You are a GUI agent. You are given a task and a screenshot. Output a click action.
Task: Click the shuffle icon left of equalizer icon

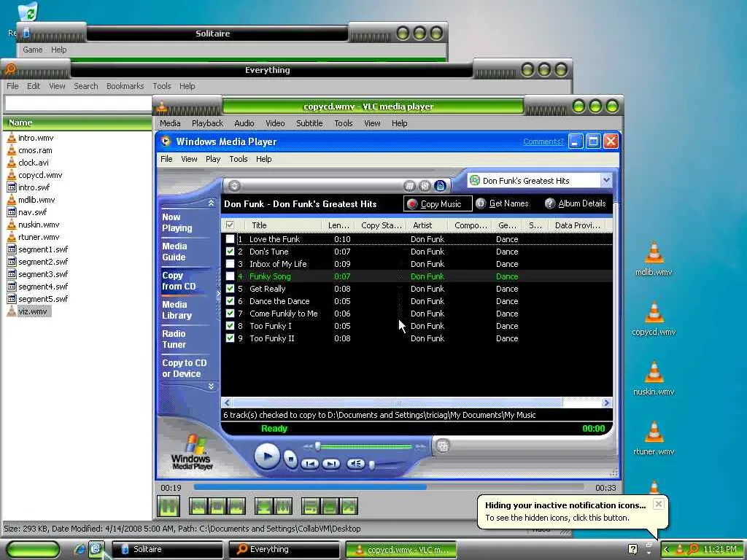(x=409, y=186)
